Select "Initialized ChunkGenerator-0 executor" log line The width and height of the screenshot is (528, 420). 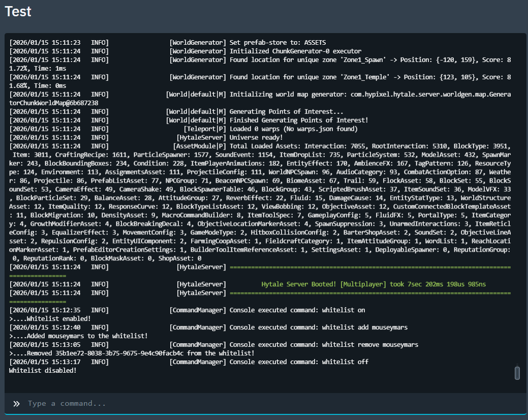coord(295,51)
